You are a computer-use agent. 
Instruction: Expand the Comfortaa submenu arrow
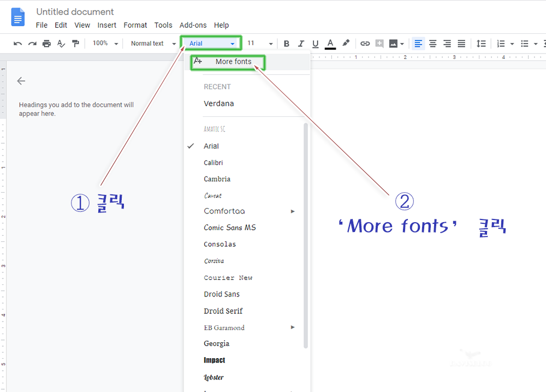click(x=293, y=211)
